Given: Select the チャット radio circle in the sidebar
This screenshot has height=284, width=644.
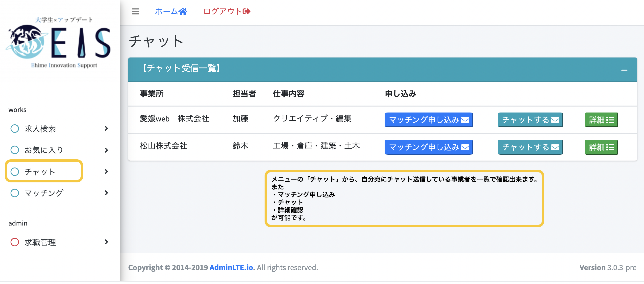Looking at the screenshot, I should [x=15, y=171].
